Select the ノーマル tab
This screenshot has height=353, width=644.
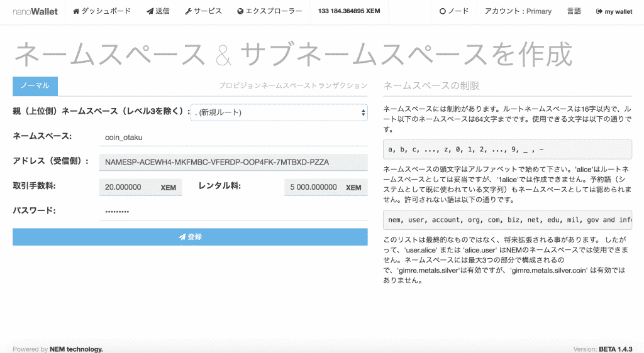tap(35, 86)
